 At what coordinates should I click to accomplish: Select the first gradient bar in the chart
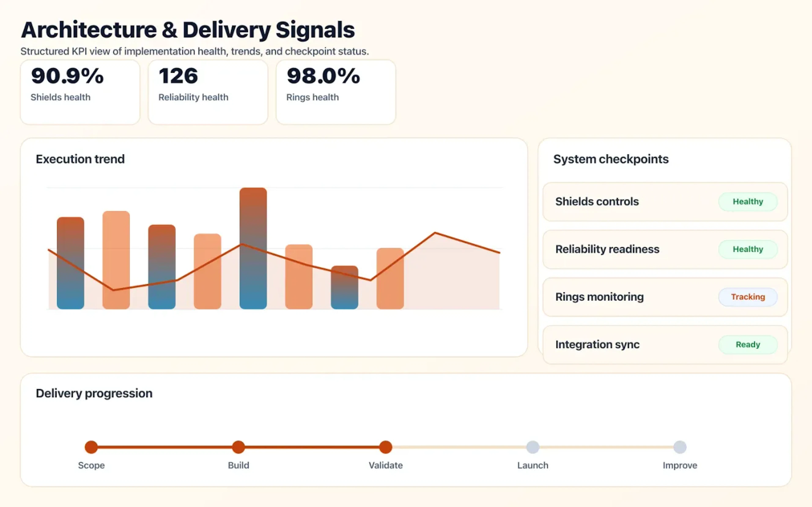(70, 263)
